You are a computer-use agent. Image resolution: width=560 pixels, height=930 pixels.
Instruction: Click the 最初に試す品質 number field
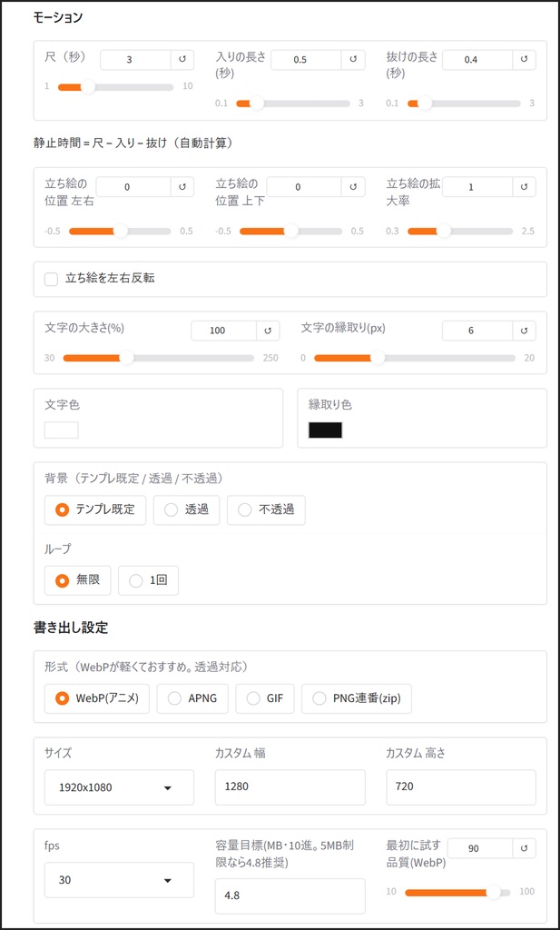point(481,848)
